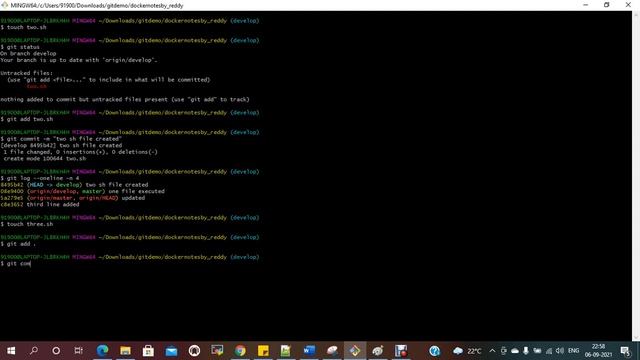Click the '5a279e5' updated log entry
The image size is (640, 360).
tap(72, 198)
